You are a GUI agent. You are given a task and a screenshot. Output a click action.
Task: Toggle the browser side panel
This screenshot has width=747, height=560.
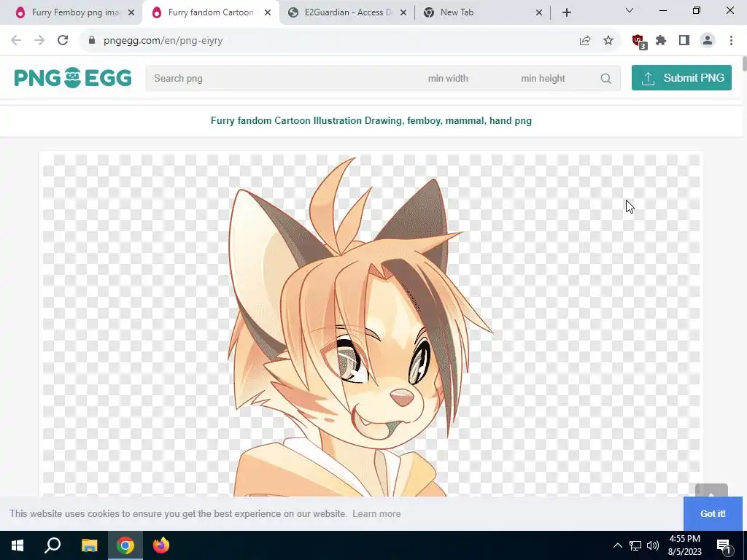click(x=684, y=41)
